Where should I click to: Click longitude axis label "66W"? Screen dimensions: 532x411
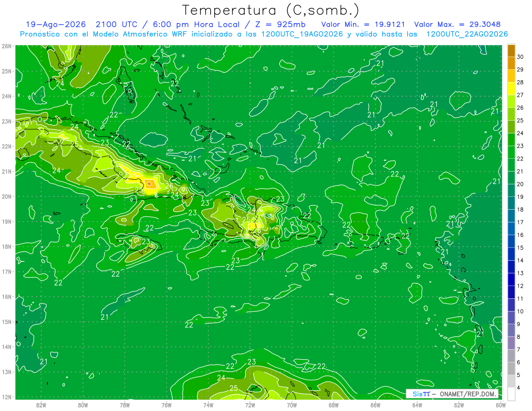[375, 405]
